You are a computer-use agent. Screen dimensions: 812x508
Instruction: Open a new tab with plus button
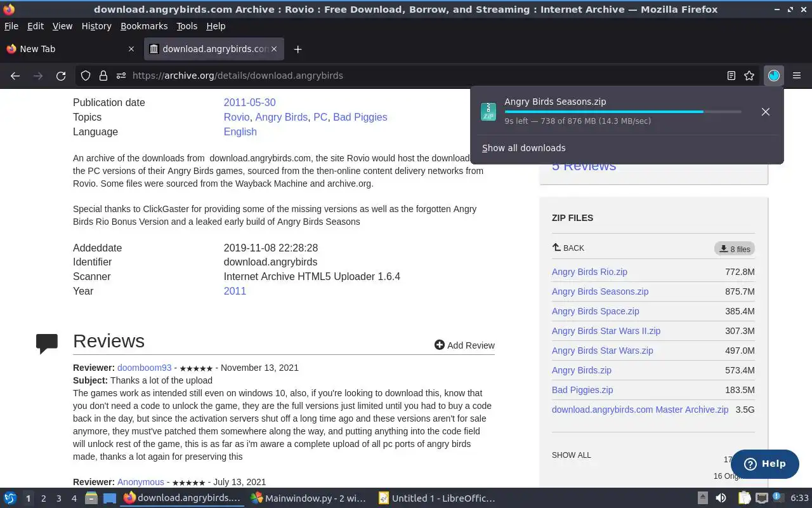298,49
